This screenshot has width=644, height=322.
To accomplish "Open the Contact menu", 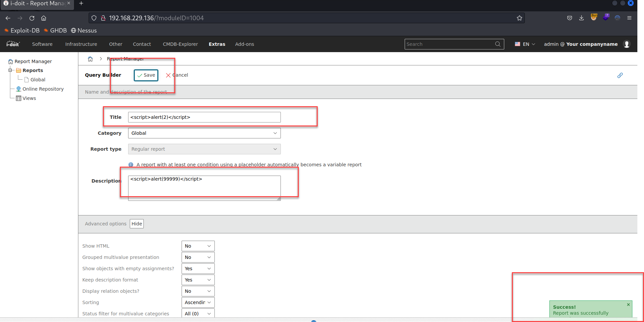I will pyautogui.click(x=142, y=44).
